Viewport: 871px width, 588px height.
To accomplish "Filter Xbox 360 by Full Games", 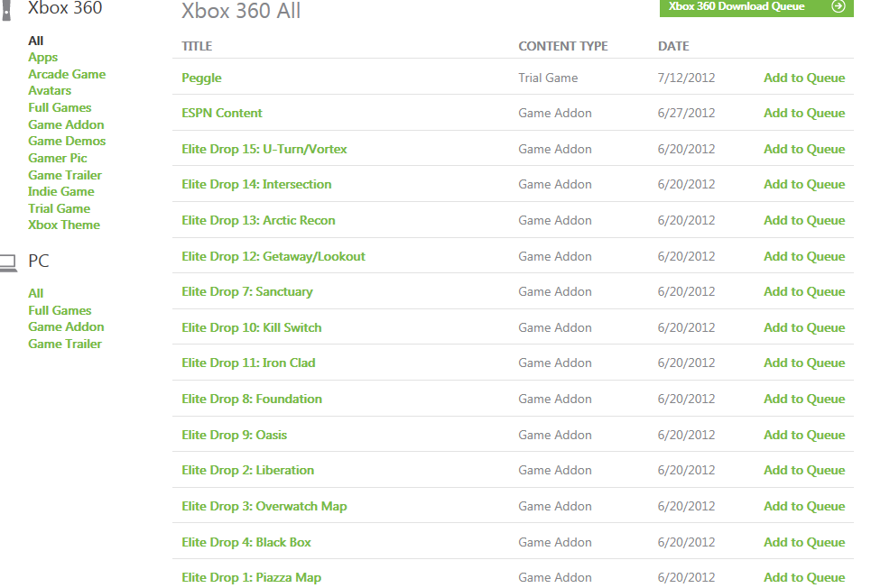I will (x=60, y=107).
